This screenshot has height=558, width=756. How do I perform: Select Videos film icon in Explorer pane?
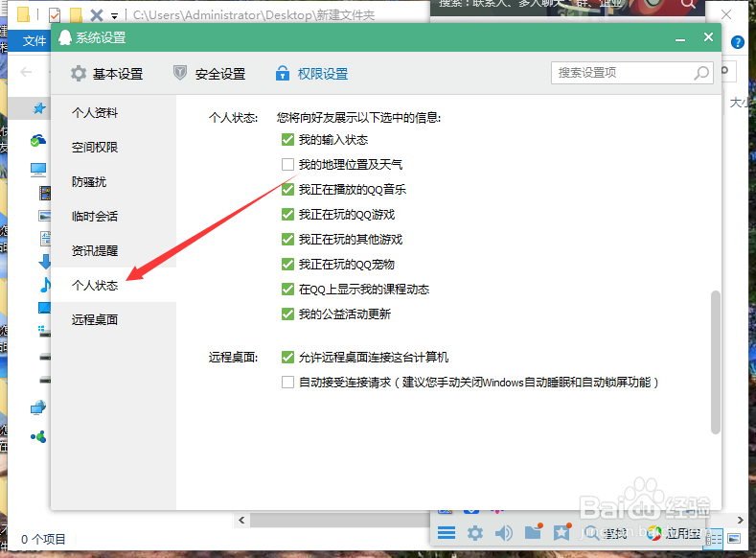45,194
